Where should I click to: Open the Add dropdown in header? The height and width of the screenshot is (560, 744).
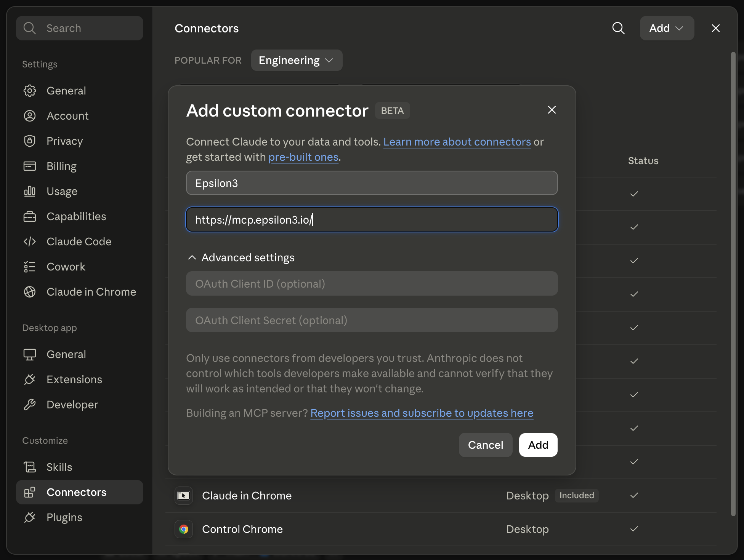click(x=667, y=28)
